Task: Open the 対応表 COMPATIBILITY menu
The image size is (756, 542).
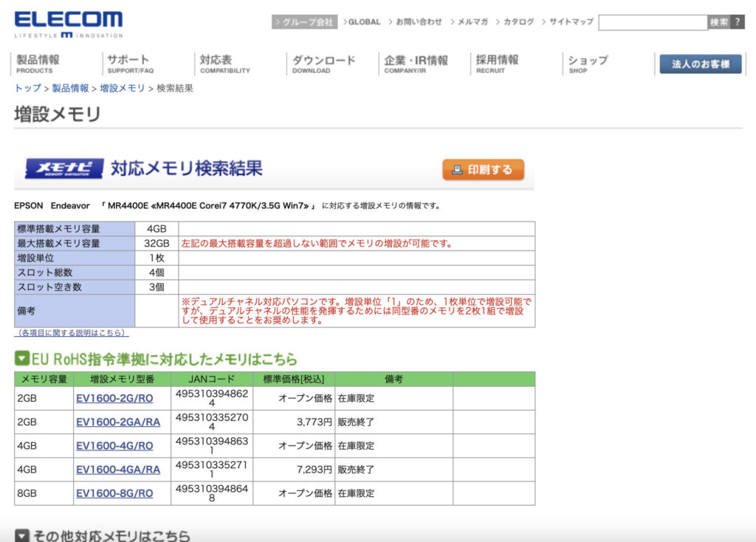Action: click(x=224, y=64)
